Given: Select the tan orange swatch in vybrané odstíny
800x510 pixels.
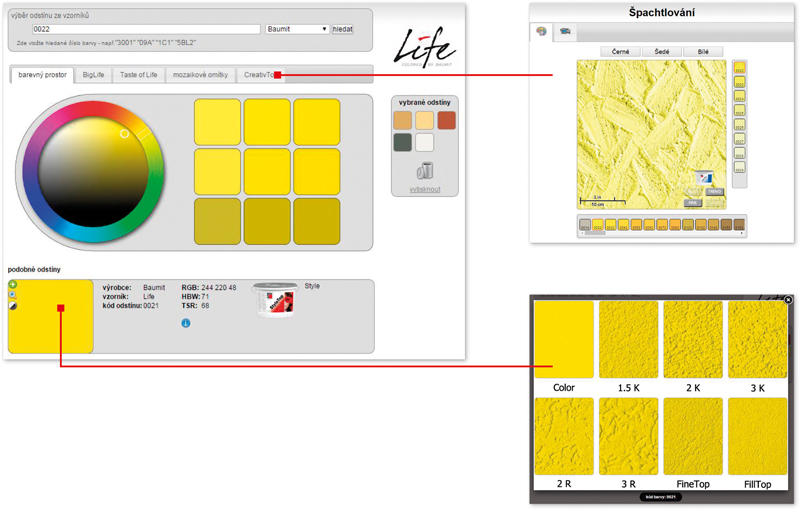Looking at the screenshot, I should pos(403,120).
